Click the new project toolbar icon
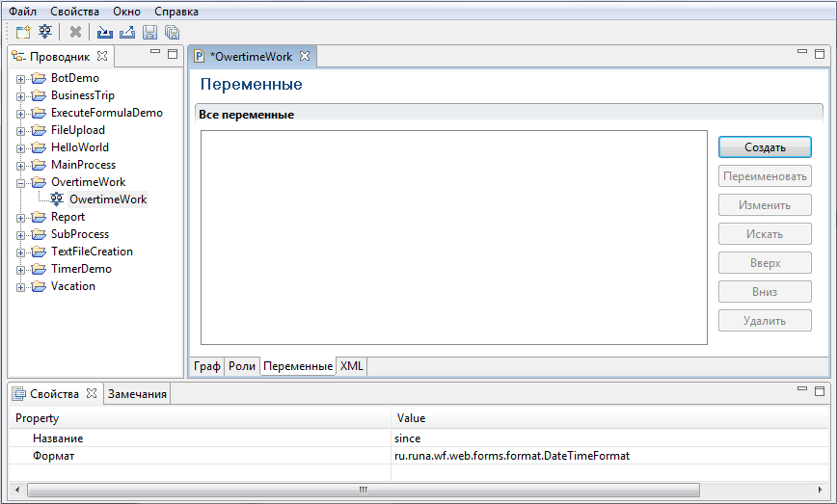The height and width of the screenshot is (504, 837). click(x=23, y=32)
